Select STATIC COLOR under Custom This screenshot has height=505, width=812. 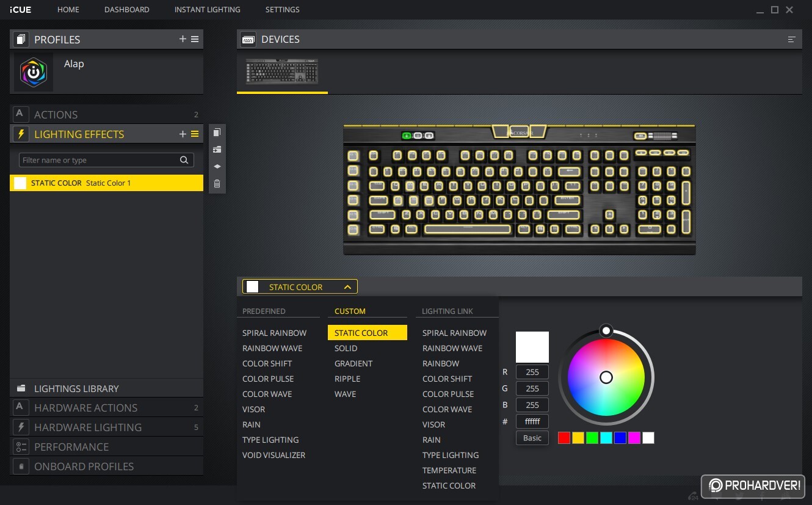pyautogui.click(x=367, y=333)
